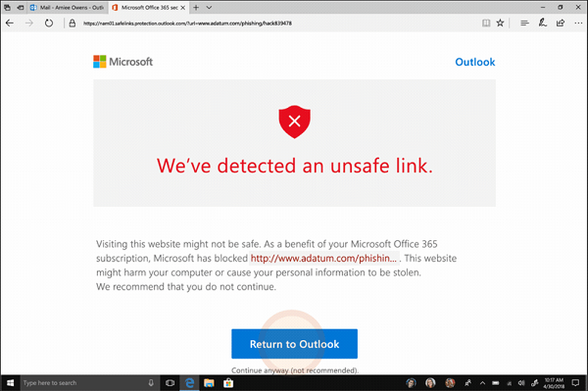Open Microsoft Store from the taskbar
Screen dimensions: 588x391
pos(228,383)
